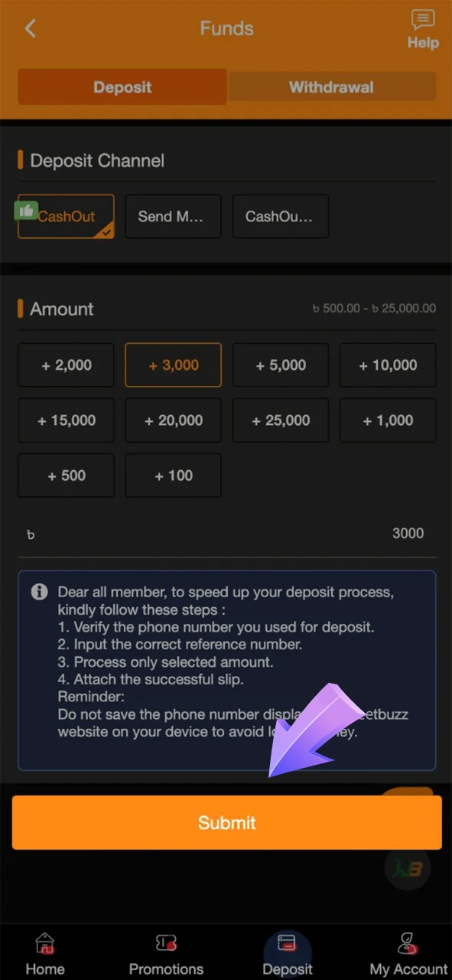The width and height of the screenshot is (452, 980).
Task: Choose the Send M... deposit channel
Action: pos(173,217)
